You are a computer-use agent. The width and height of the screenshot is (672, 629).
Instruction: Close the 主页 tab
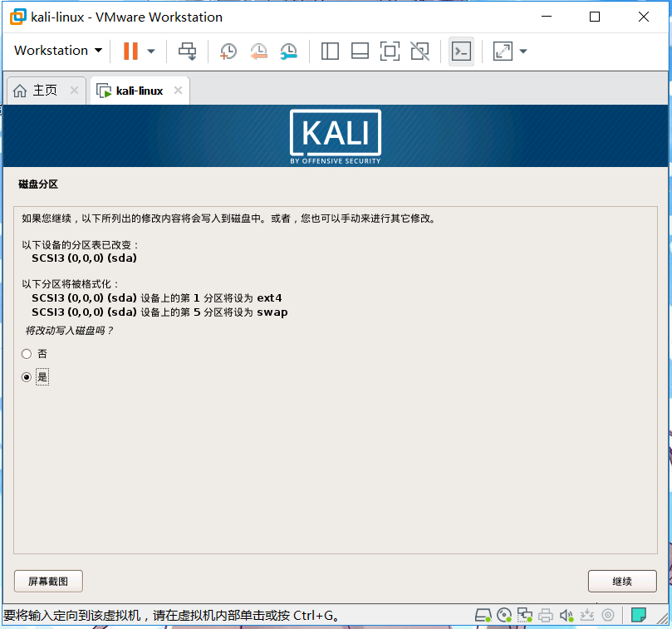tap(74, 90)
